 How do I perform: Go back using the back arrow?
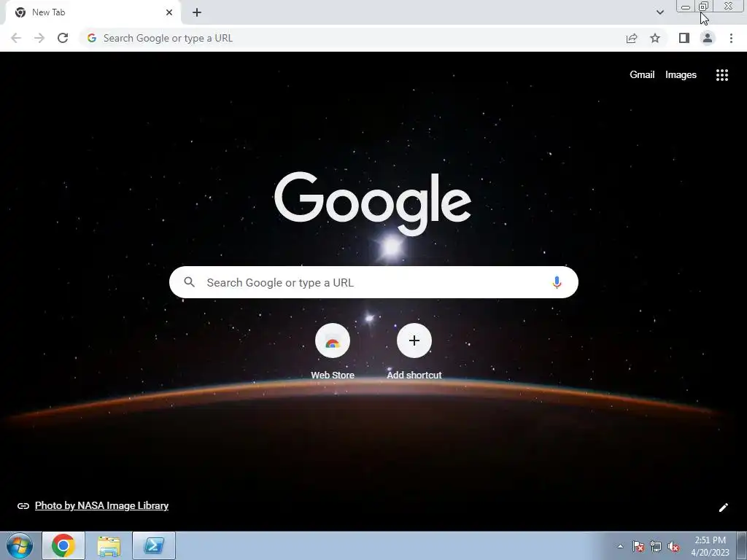16,38
